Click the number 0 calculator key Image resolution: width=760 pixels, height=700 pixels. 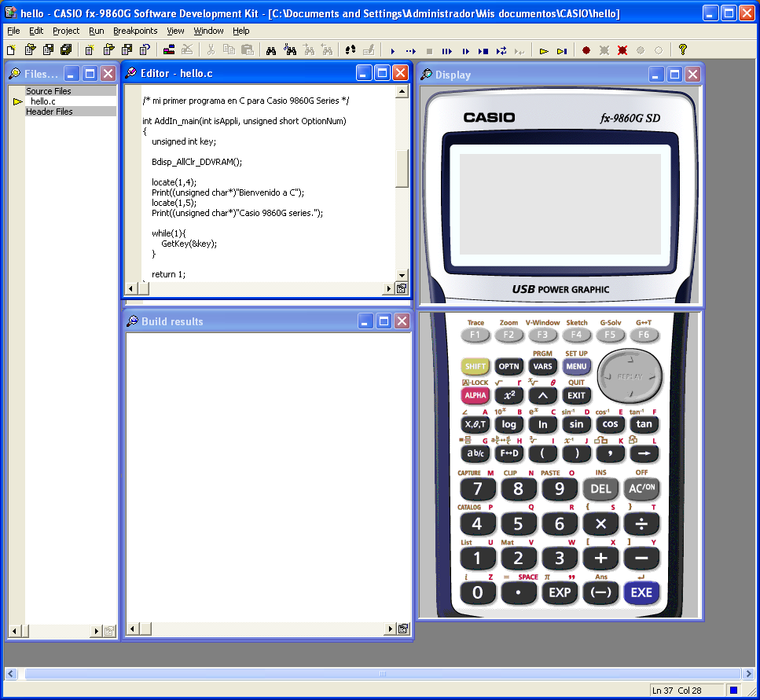477,592
